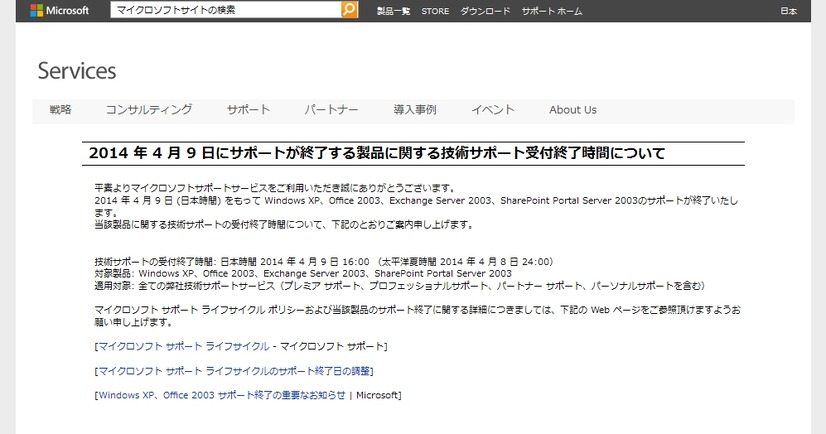Click the orange search magnifier button
This screenshot has height=434, width=826.
click(x=349, y=9)
